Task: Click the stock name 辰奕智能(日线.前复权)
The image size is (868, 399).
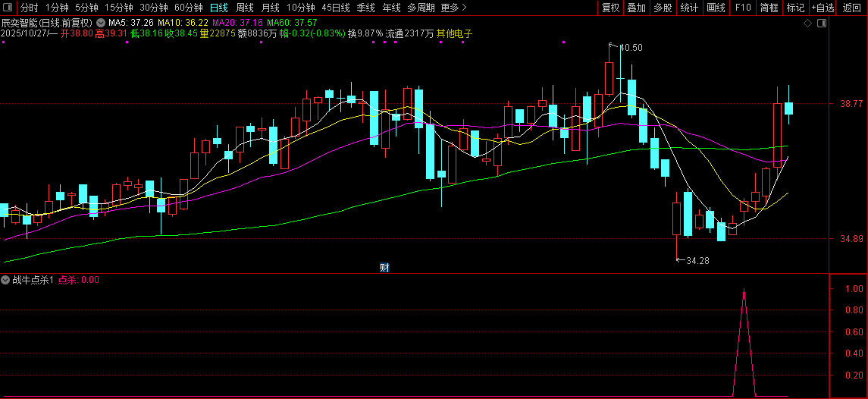Action: point(46,24)
